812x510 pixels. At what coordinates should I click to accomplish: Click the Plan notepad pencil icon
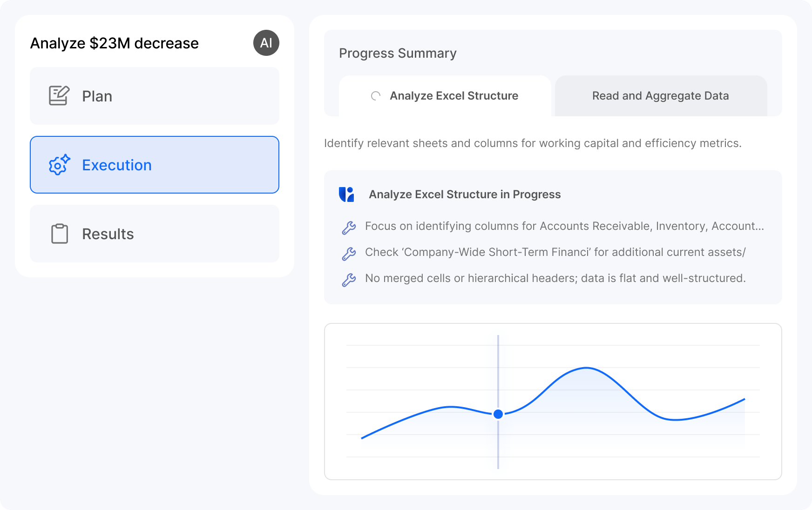(59, 96)
